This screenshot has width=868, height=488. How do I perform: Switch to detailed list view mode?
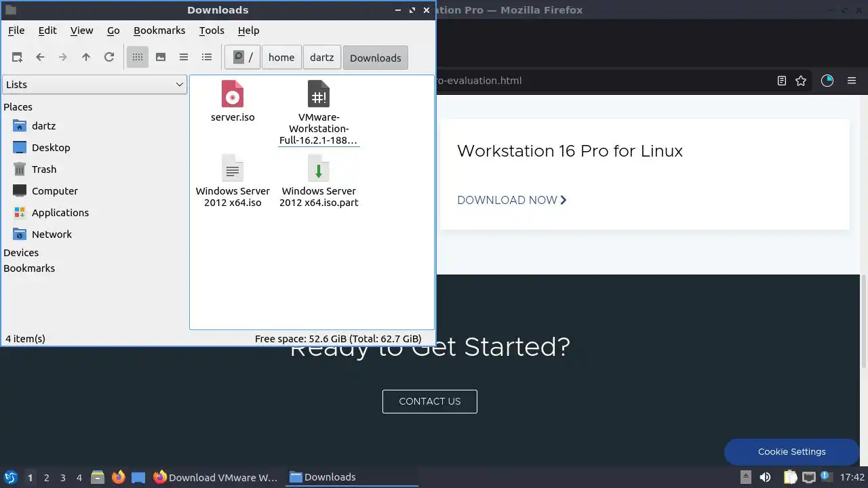207,58
